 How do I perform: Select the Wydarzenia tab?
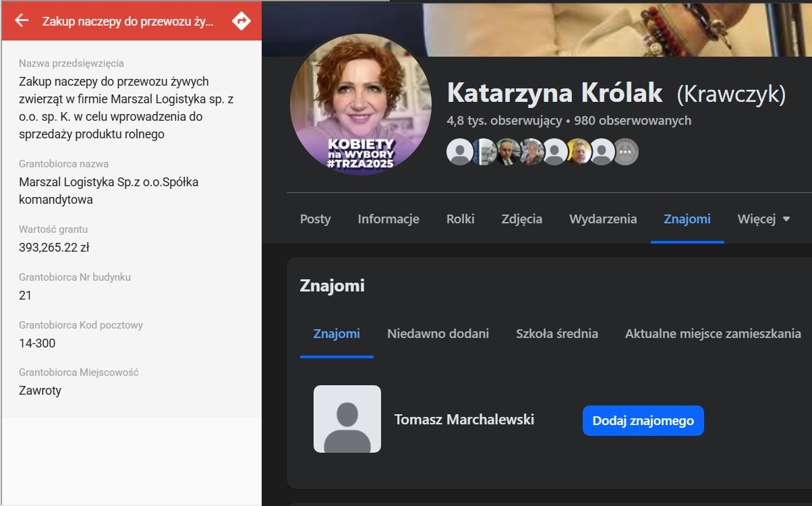click(603, 219)
